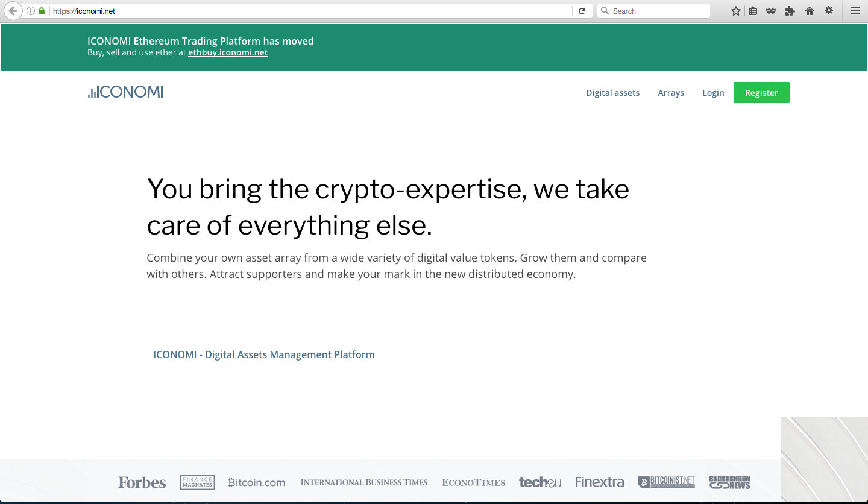This screenshot has width=868, height=504.
Task: Click the tech.eu logo
Action: (540, 482)
